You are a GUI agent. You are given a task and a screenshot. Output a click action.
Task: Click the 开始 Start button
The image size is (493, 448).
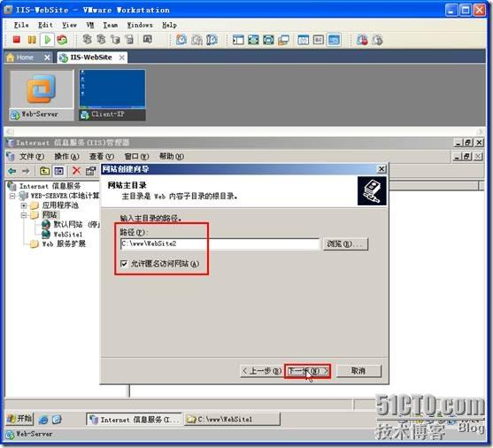click(19, 419)
